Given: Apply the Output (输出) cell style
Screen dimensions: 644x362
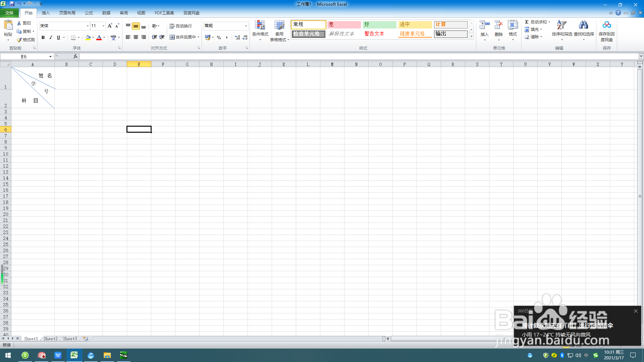Looking at the screenshot, I should pyautogui.click(x=450, y=34).
